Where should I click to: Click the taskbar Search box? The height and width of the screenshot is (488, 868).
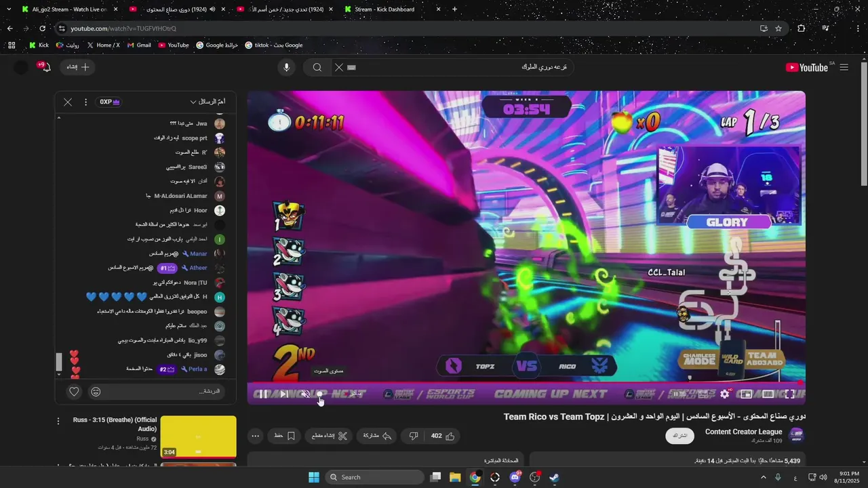click(x=373, y=477)
